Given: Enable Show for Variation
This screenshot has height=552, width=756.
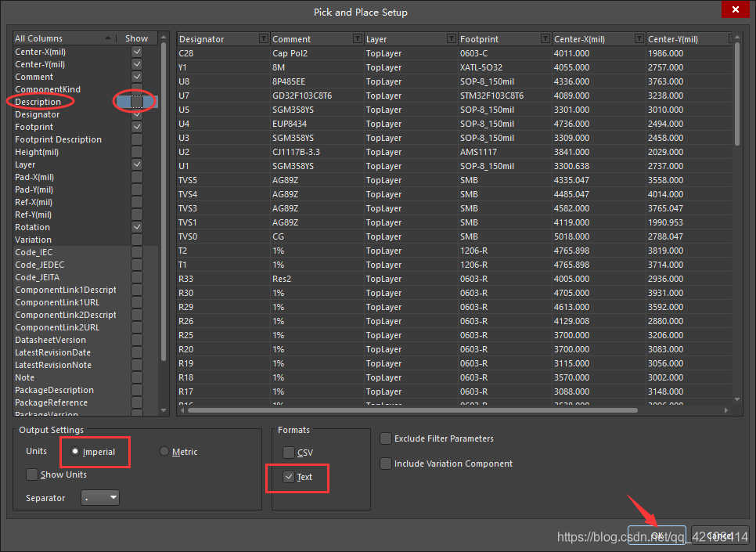Looking at the screenshot, I should coord(137,240).
